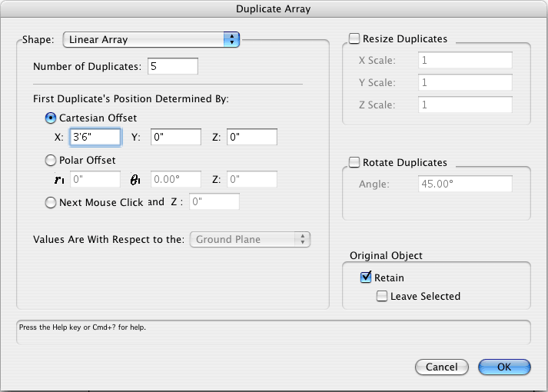This screenshot has width=548, height=392.
Task: Select the Polar Offset radio button
Action: pyautogui.click(x=51, y=160)
